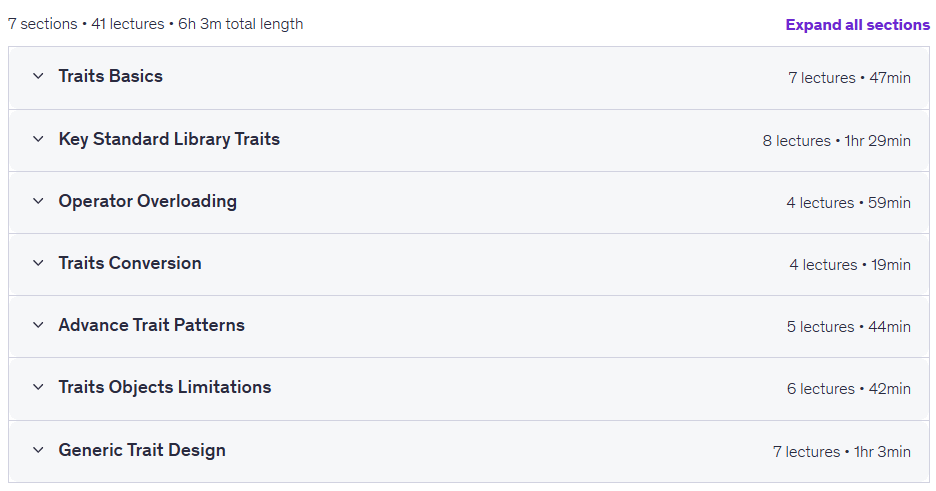This screenshot has width=936, height=491.
Task: Click the '8 lectures • 1hr 29min' label
Action: (x=836, y=141)
